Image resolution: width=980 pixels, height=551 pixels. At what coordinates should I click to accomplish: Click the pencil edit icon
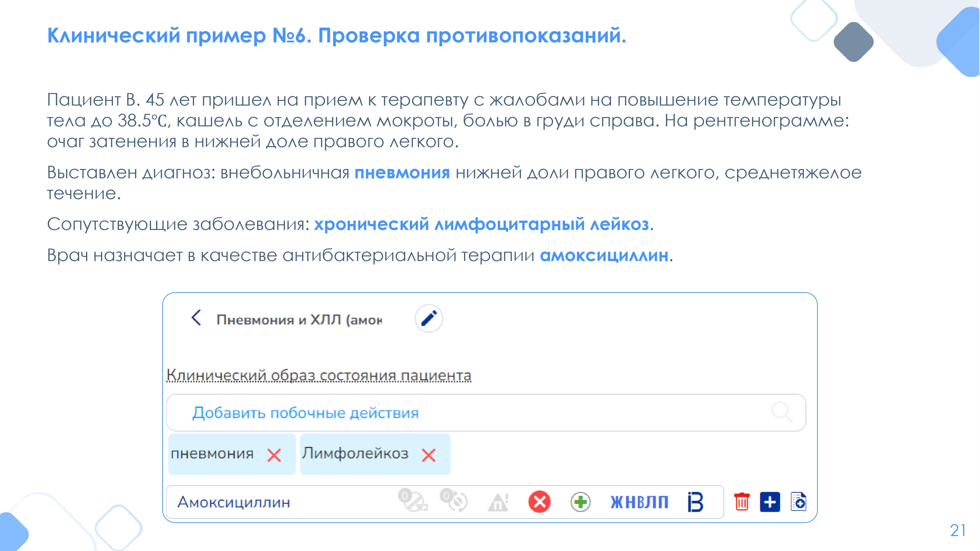pyautogui.click(x=429, y=319)
